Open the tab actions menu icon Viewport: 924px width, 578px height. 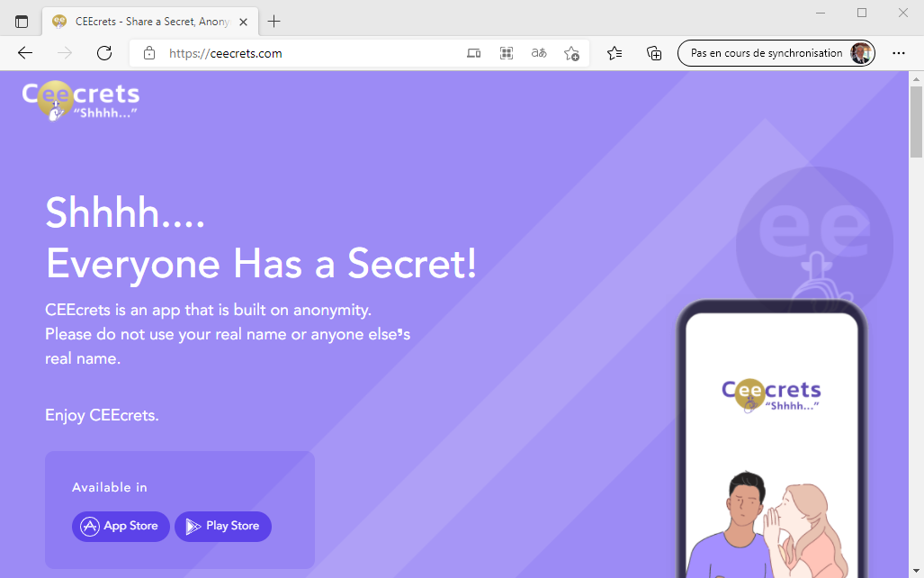tap(22, 22)
